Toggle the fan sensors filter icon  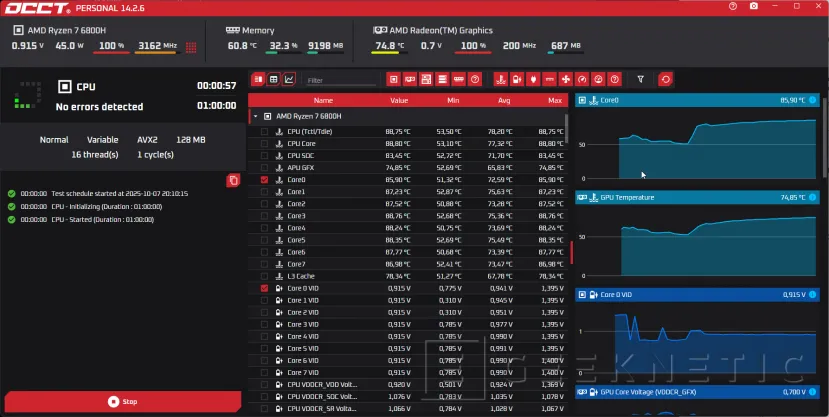pyautogui.click(x=566, y=79)
